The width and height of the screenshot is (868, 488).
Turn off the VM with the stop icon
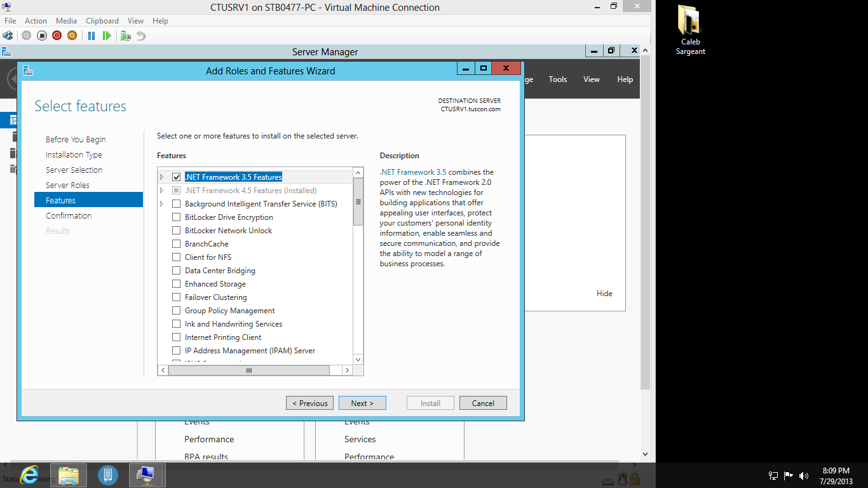coord(41,36)
